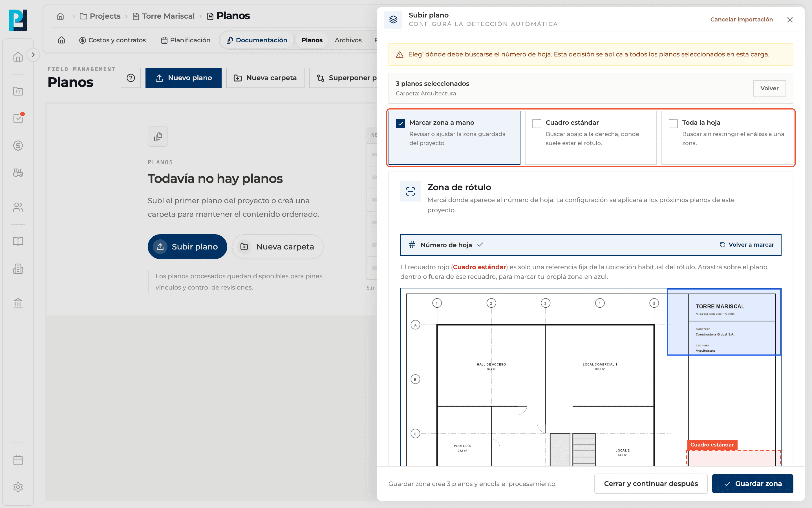Open the projects folder icon in sidebar

(x=18, y=91)
